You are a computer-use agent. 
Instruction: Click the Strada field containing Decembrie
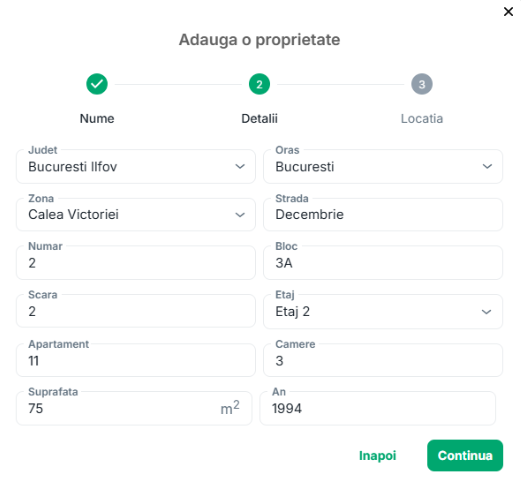pos(383,214)
